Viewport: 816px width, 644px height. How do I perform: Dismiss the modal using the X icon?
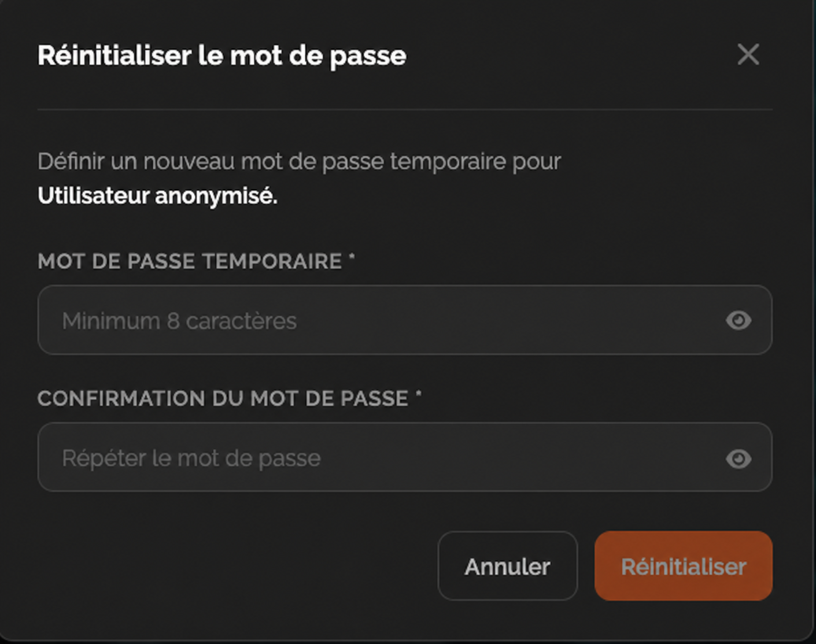click(748, 55)
